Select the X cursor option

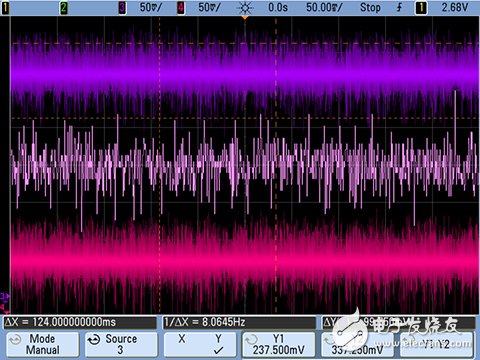coord(182,339)
